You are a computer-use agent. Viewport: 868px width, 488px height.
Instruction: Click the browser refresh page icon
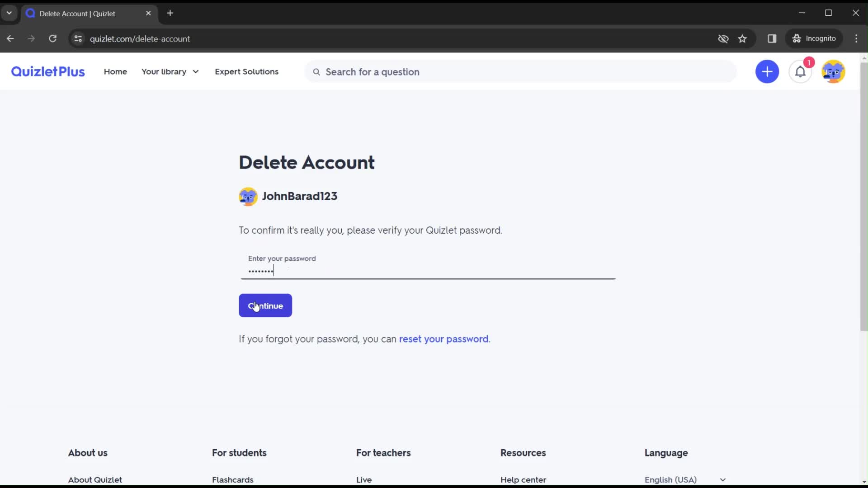53,39
